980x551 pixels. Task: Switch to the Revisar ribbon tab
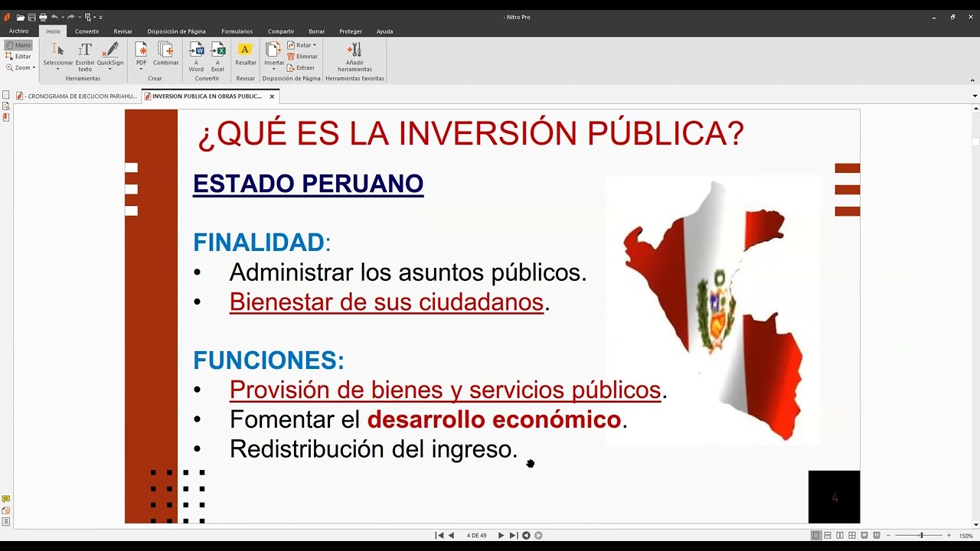[x=123, y=31]
